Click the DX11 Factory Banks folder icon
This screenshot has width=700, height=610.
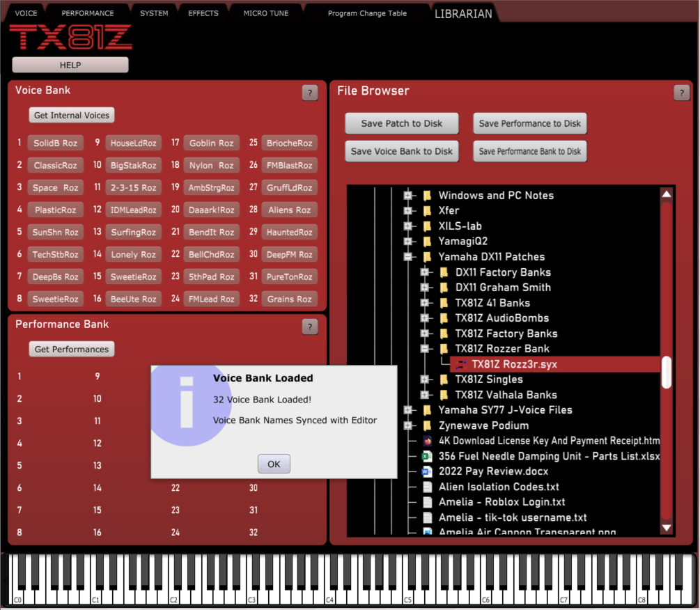pos(444,272)
